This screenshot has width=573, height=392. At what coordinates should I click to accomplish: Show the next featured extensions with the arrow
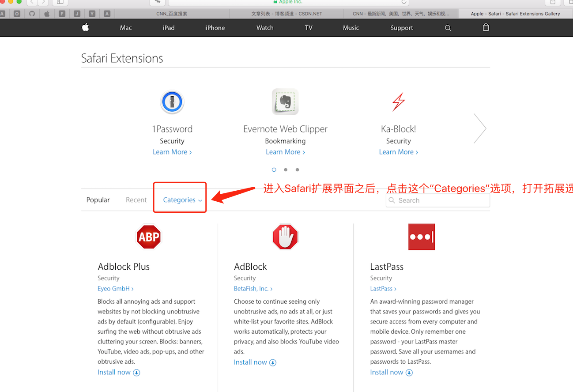coord(480,128)
